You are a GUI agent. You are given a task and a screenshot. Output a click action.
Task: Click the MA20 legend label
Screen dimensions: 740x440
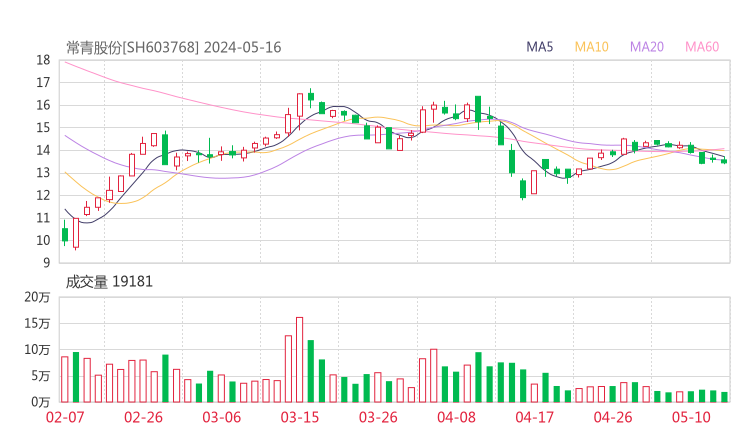[x=647, y=47]
